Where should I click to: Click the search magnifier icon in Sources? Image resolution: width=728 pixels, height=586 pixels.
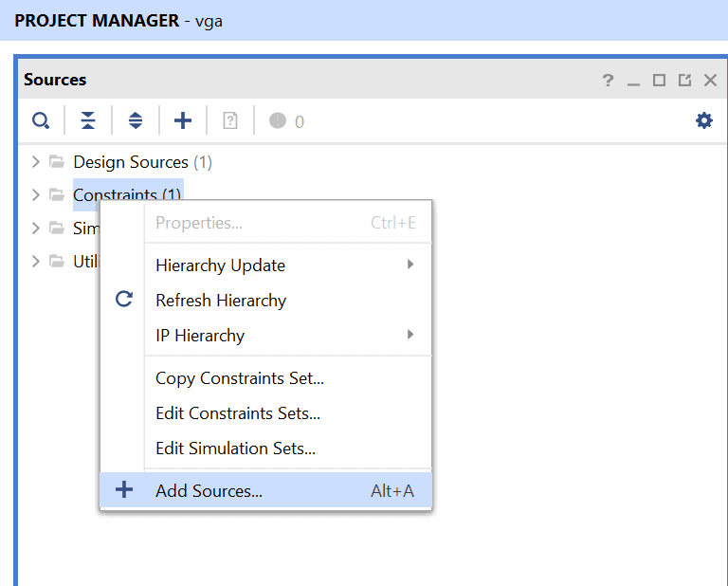(41, 120)
